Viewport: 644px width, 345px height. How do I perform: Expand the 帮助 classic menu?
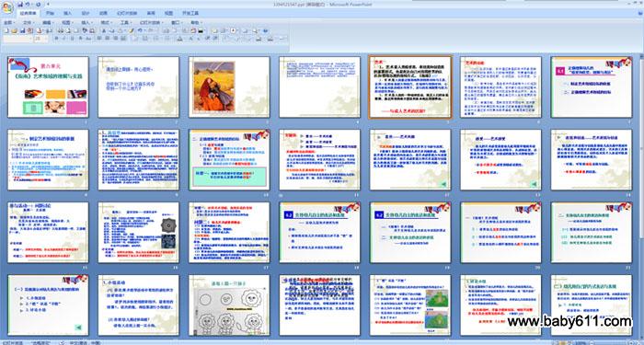[x=196, y=22]
